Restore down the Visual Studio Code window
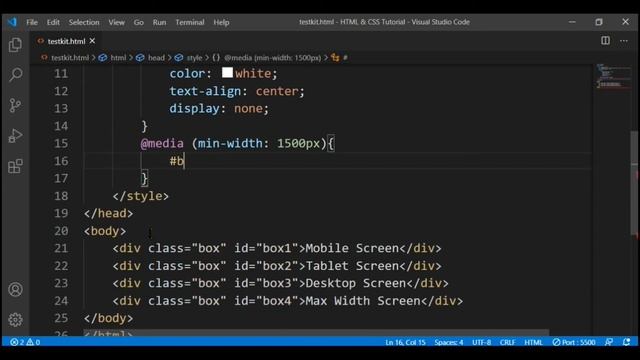 click(x=599, y=22)
